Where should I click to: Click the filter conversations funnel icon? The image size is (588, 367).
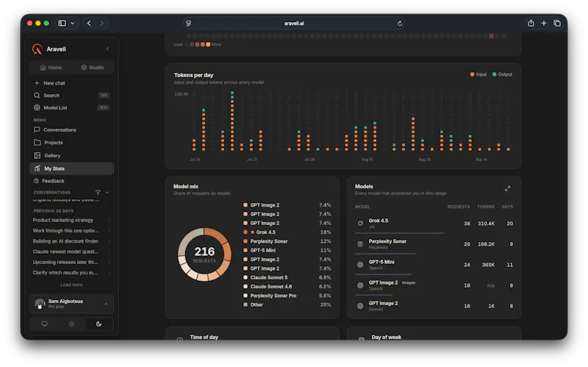[x=98, y=193]
